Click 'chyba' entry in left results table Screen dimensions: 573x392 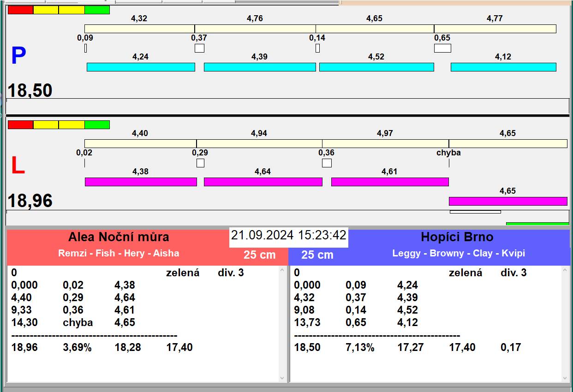78,323
